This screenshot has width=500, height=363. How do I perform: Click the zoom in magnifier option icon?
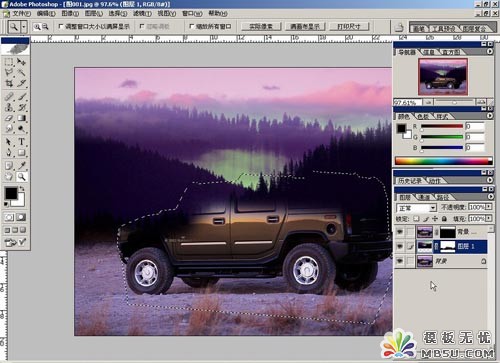tap(37, 27)
